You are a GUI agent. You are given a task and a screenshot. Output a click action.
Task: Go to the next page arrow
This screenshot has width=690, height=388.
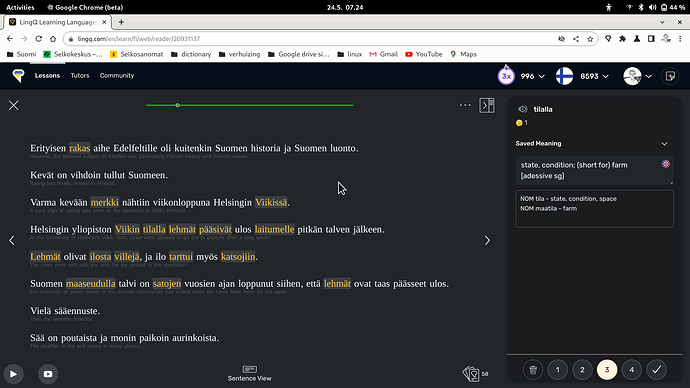(x=487, y=240)
